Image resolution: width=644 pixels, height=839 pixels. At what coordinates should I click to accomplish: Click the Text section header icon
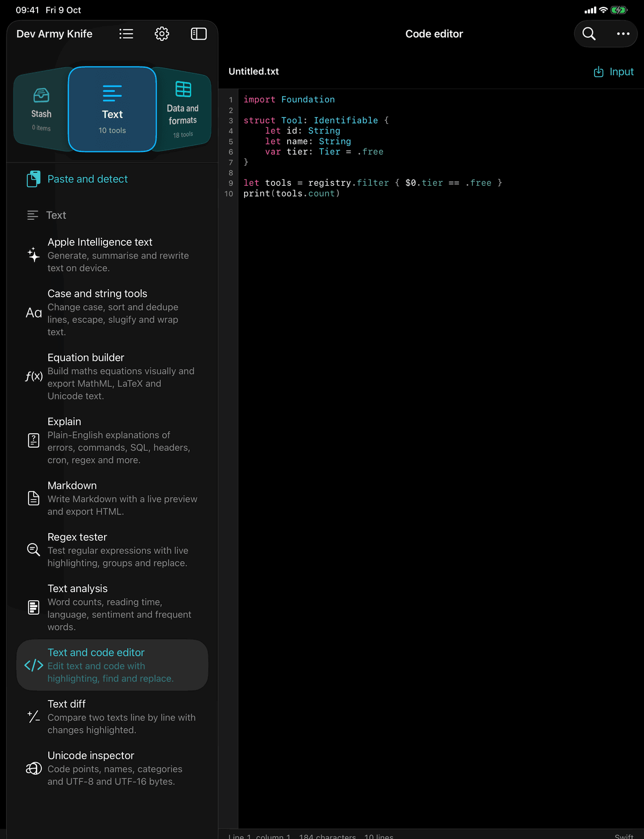coord(33,215)
